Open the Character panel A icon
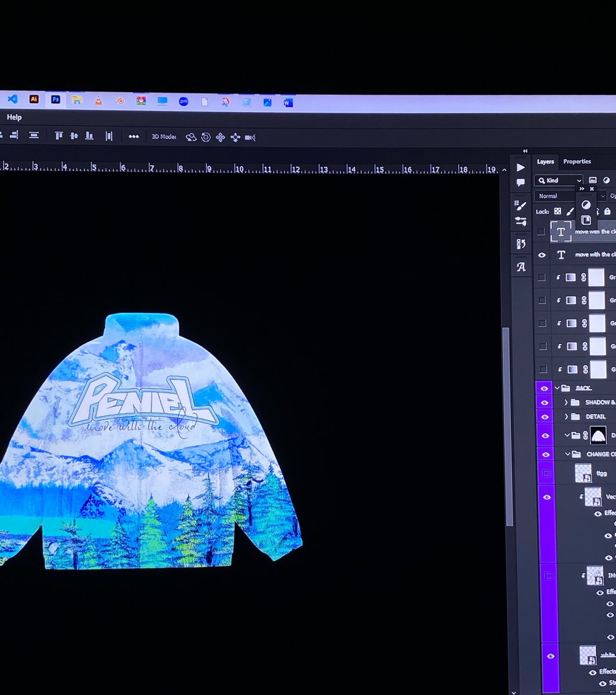The height and width of the screenshot is (695, 616). pos(521,267)
